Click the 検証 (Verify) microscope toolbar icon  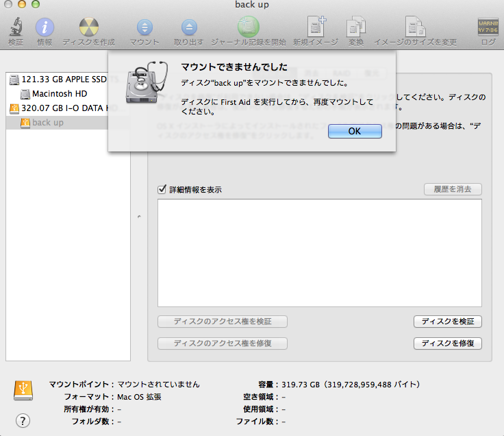point(16,27)
